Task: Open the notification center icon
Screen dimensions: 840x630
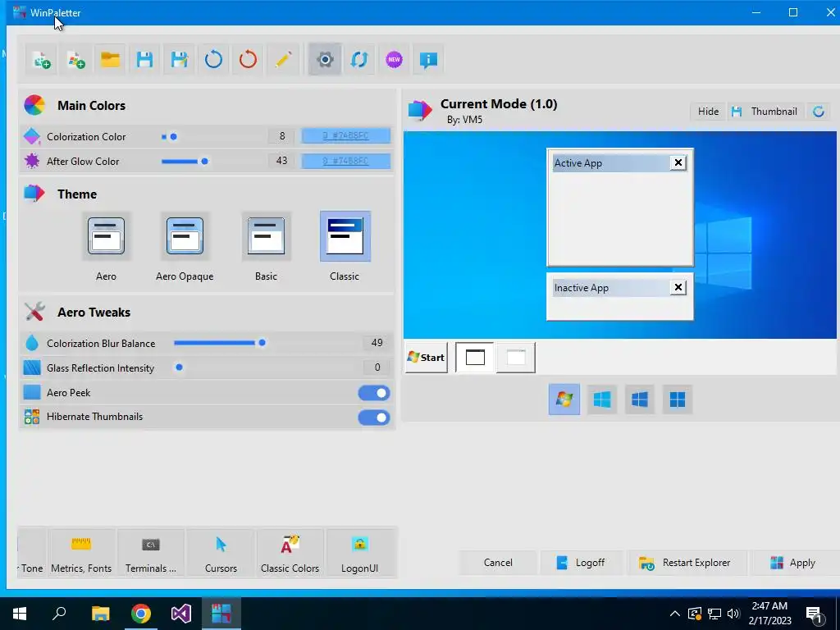Action: point(815,615)
